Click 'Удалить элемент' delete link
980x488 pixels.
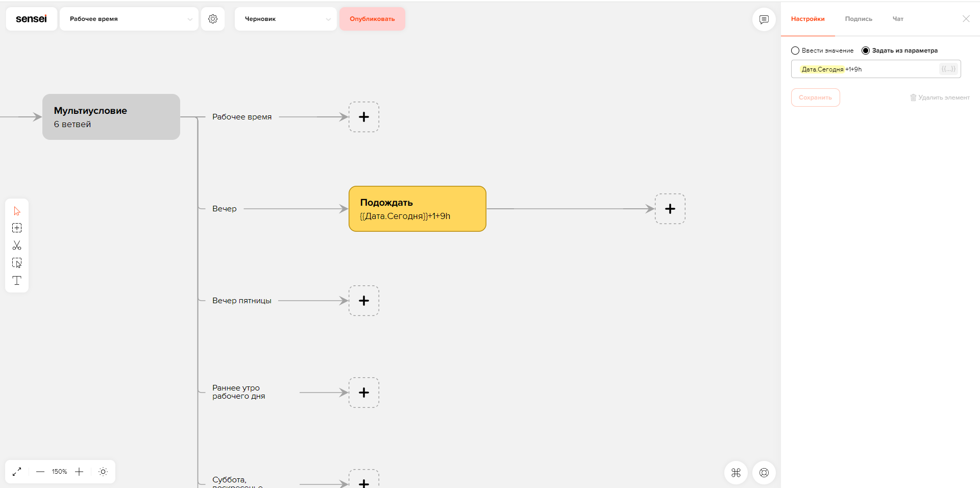click(x=940, y=97)
